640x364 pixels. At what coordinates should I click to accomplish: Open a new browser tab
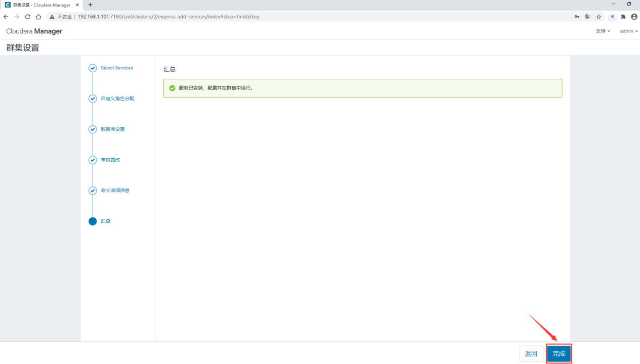click(x=90, y=5)
